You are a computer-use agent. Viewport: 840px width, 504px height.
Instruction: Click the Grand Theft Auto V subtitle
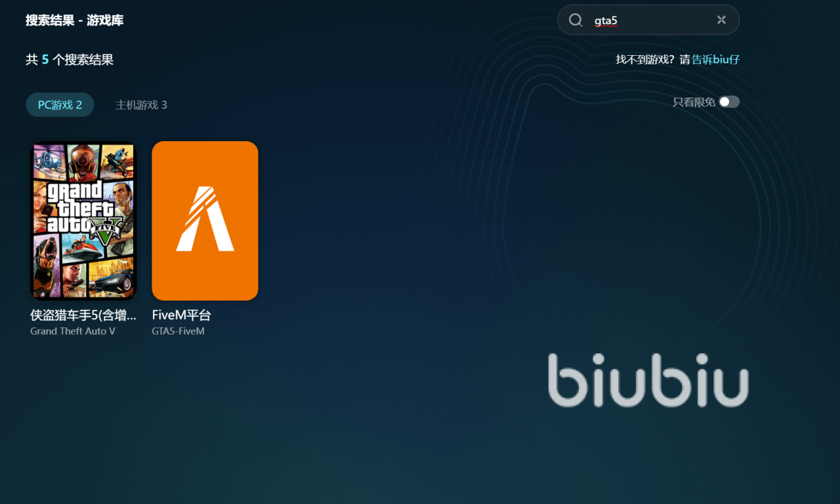click(x=73, y=331)
